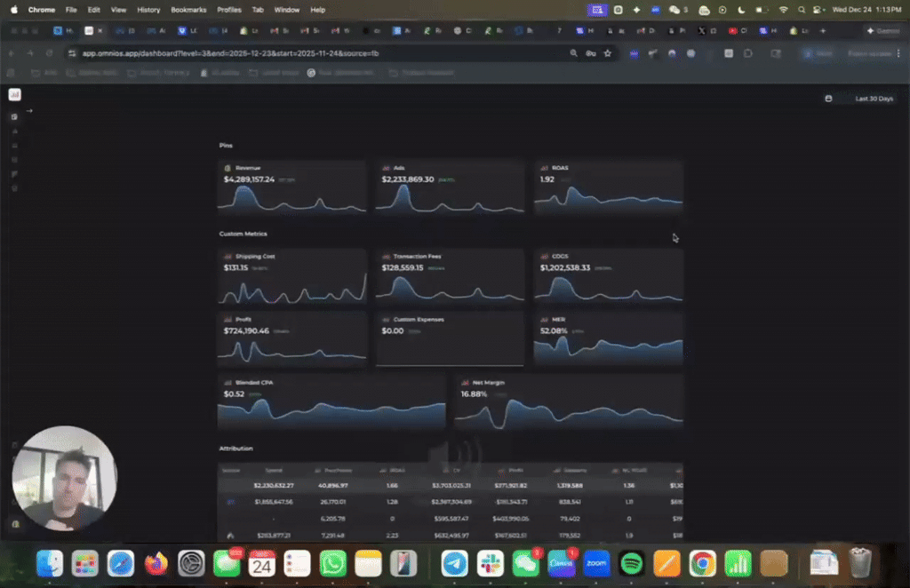This screenshot has height=588, width=910.
Task: Click the Net Margin value 16.88%
Action: pos(474,393)
